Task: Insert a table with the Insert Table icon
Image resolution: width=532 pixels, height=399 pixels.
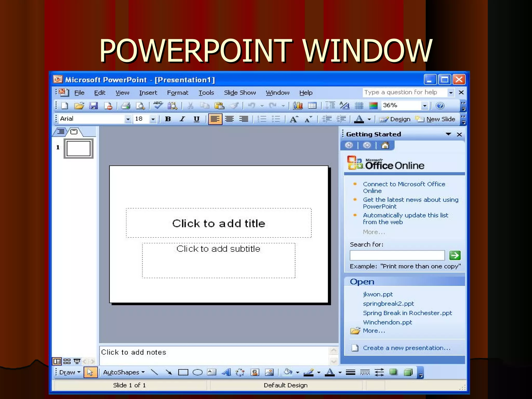Action: point(312,106)
